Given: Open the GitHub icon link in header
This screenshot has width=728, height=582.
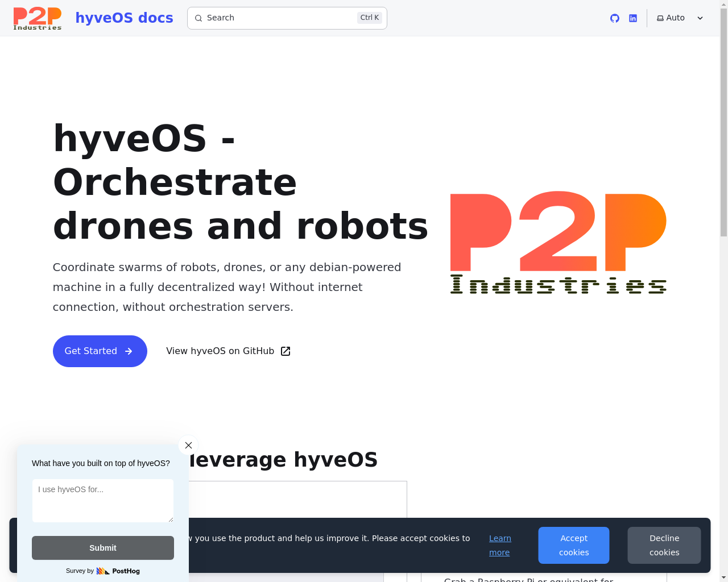Looking at the screenshot, I should tap(615, 18).
